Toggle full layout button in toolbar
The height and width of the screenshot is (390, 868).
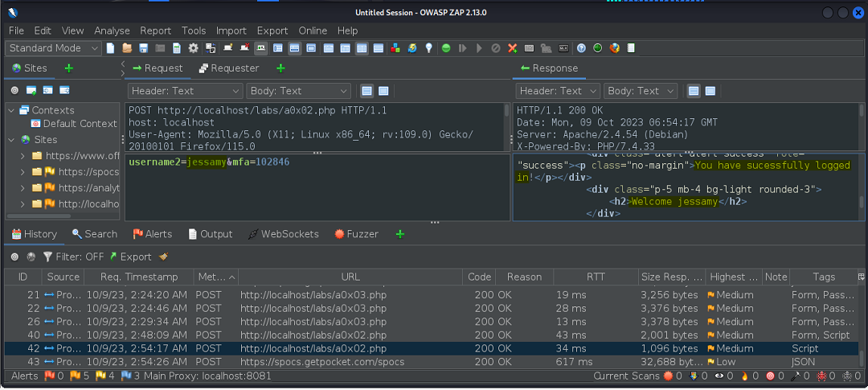(x=310, y=48)
